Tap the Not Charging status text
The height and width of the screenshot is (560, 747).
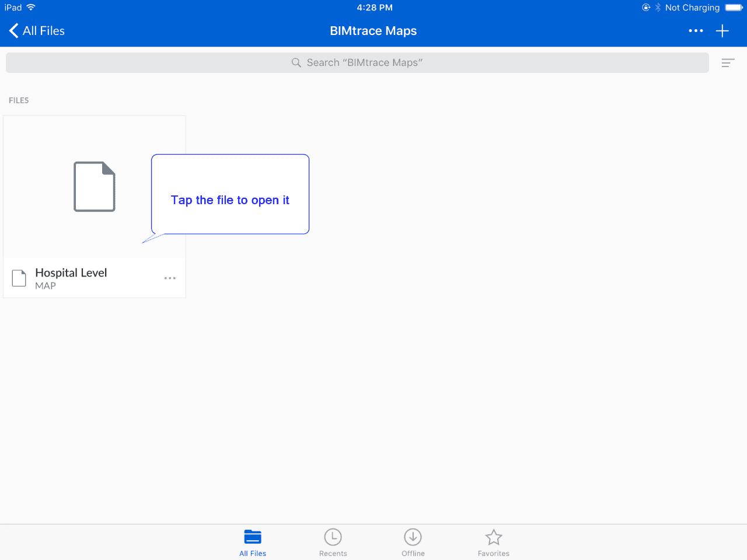tap(692, 8)
